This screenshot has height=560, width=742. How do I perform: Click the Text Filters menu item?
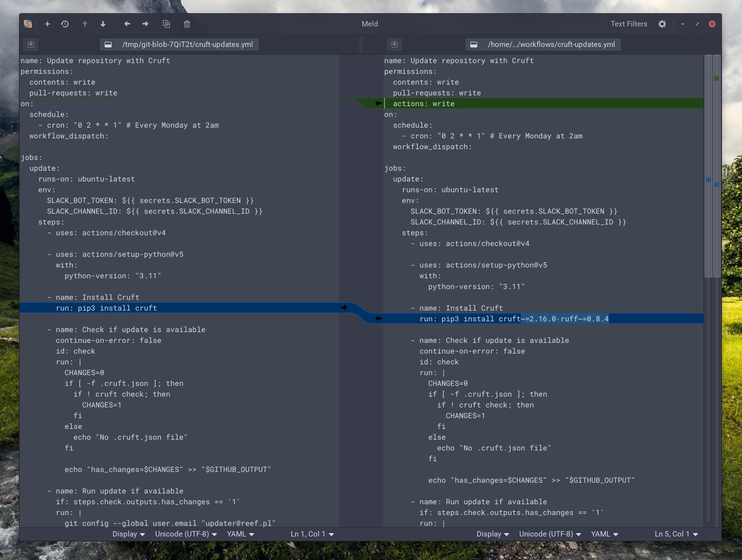click(x=628, y=23)
